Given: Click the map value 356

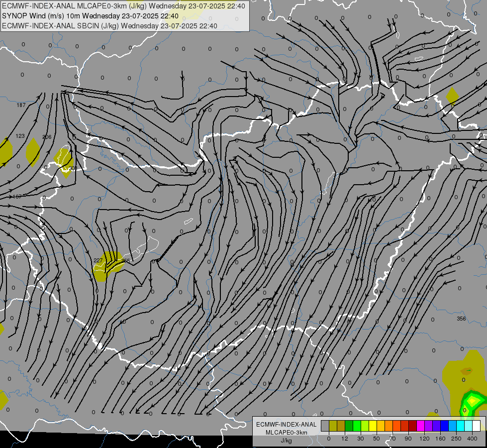Looking at the screenshot, I should 462,319.
